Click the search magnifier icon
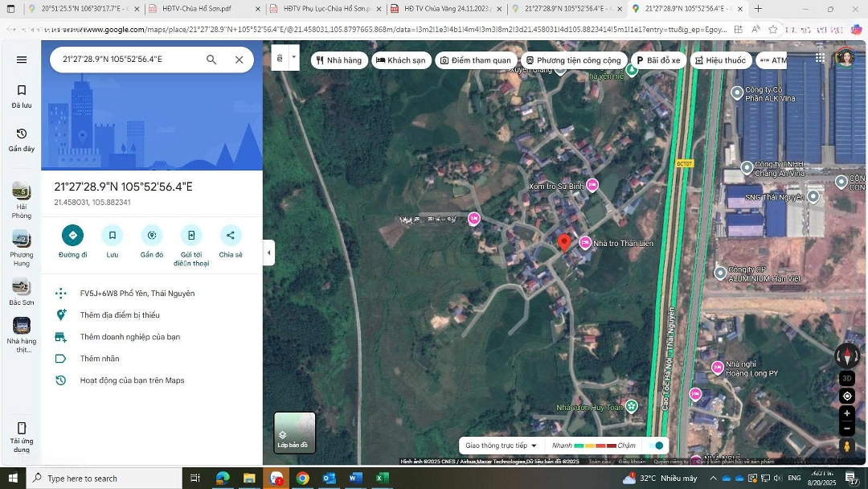 click(x=211, y=60)
